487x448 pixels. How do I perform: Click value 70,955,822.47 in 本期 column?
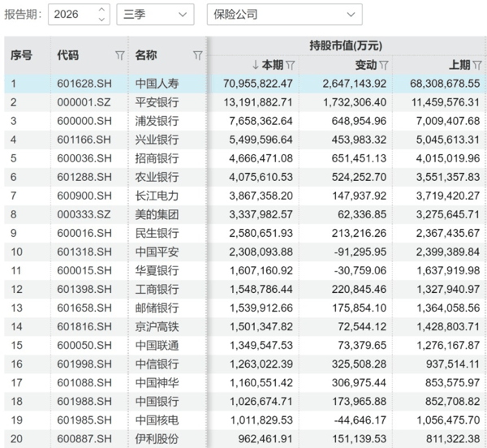click(x=258, y=84)
